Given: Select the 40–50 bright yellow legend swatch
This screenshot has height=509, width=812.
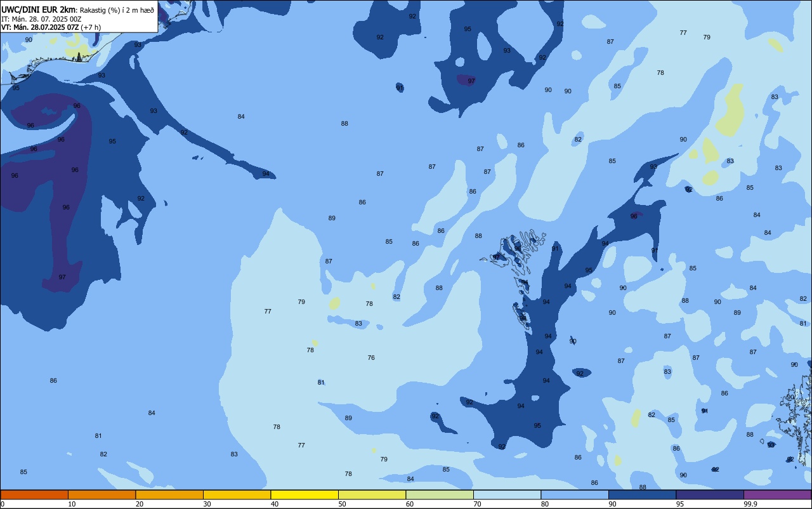Looking at the screenshot, I should coord(304,494).
